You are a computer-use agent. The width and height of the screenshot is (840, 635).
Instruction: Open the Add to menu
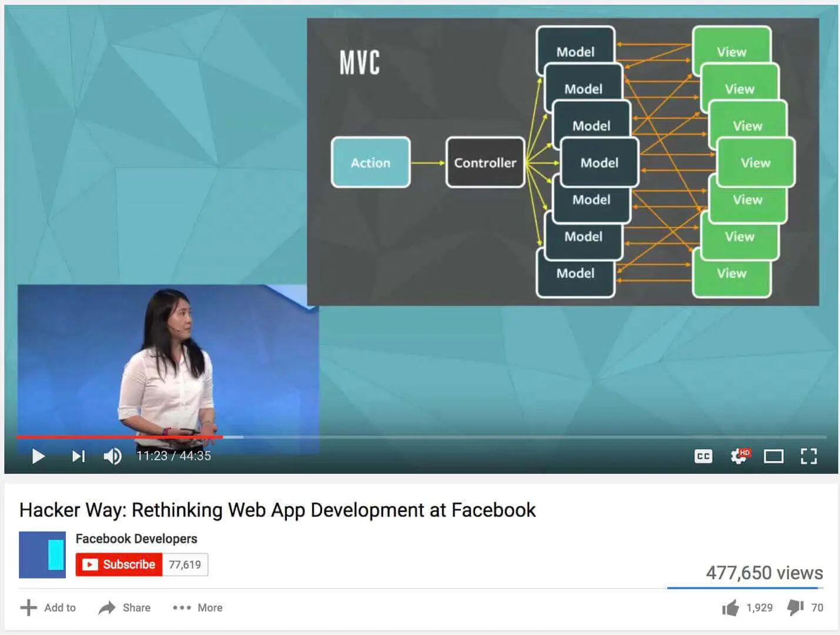coord(48,607)
